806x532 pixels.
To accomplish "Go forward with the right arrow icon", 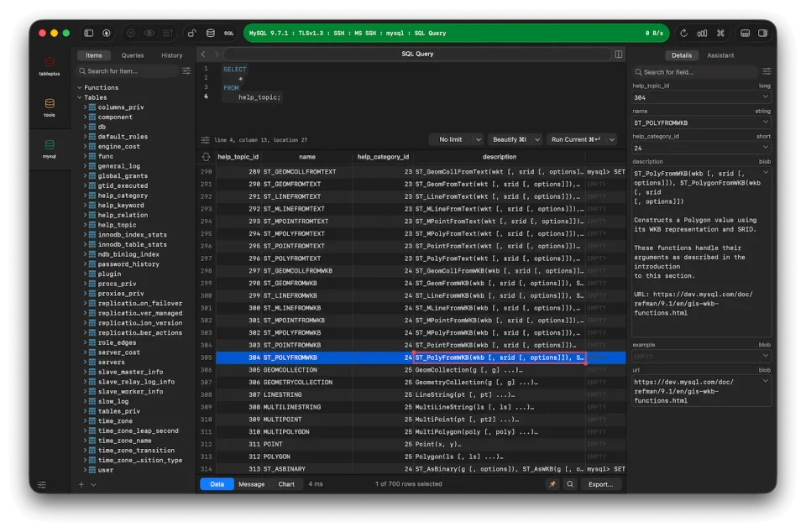I will (217, 54).
